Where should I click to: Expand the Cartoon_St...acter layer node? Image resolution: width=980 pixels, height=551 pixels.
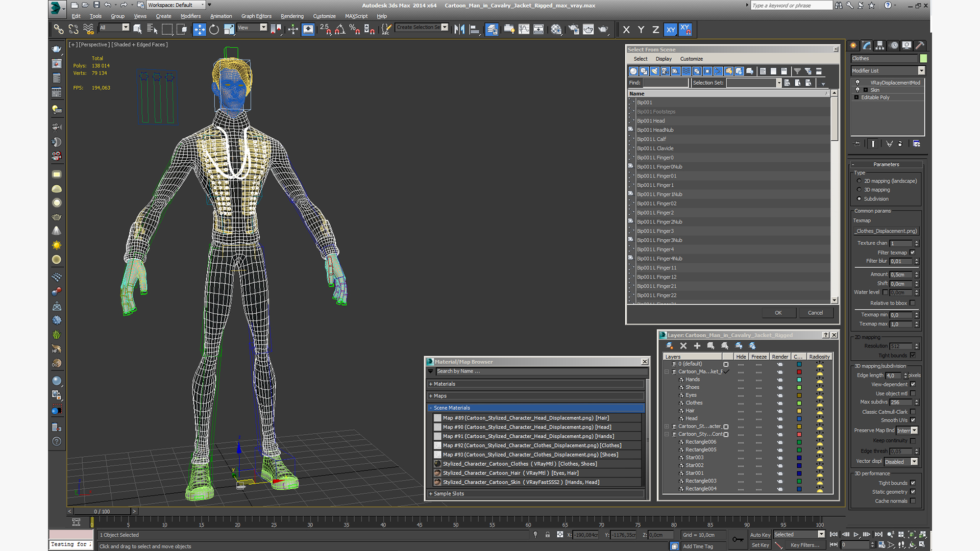coord(667,426)
